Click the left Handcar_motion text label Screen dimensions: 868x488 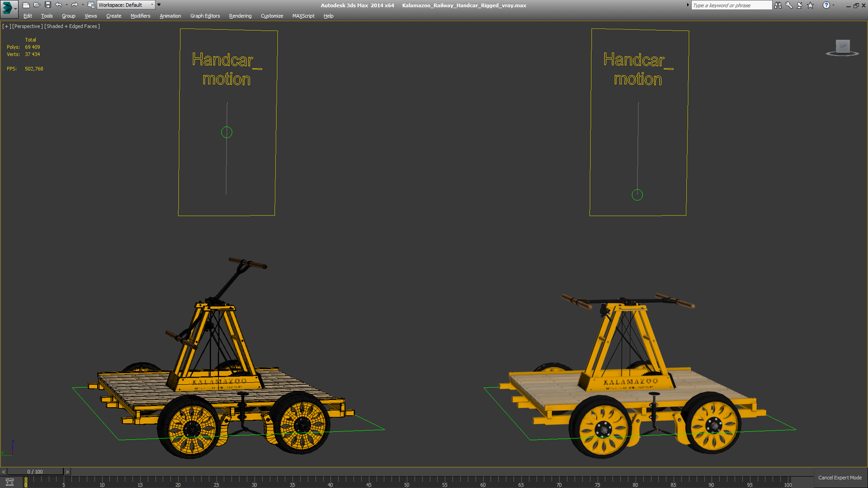pos(226,69)
